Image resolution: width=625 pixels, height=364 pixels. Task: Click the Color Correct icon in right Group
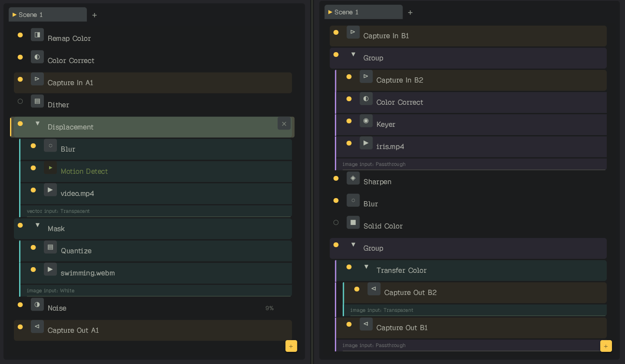click(x=366, y=99)
